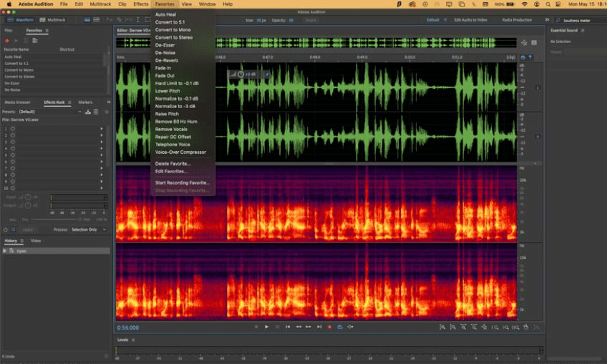Image resolution: width=607 pixels, height=364 pixels.
Task: Open the Markers panel tab
Action: click(x=85, y=103)
